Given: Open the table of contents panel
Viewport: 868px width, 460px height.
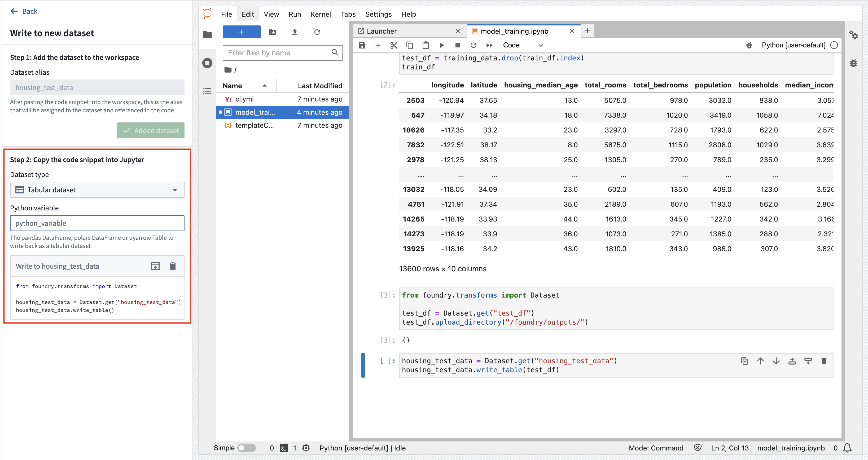Looking at the screenshot, I should point(207,91).
